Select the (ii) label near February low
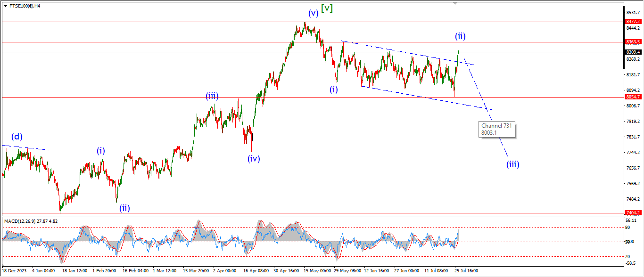The height and width of the screenshot is (277, 644). click(x=124, y=208)
